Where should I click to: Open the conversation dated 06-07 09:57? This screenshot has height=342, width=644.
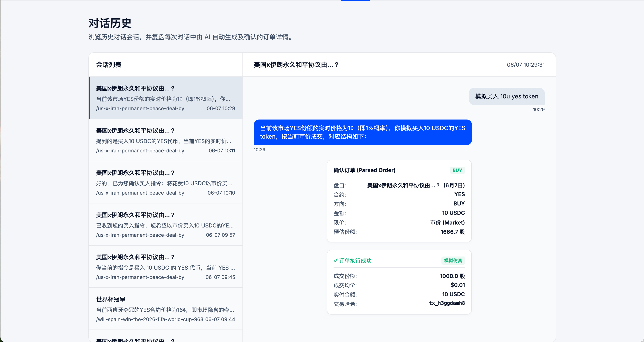click(166, 225)
